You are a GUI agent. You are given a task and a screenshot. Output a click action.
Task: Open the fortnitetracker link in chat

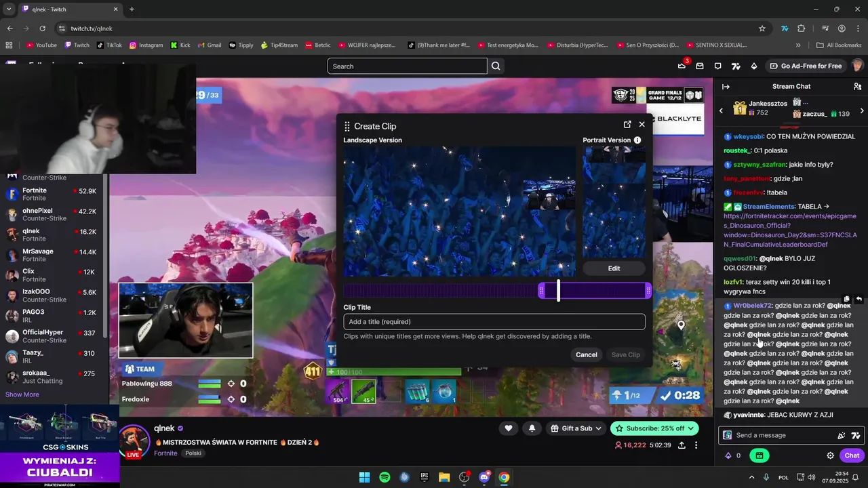[790, 230]
